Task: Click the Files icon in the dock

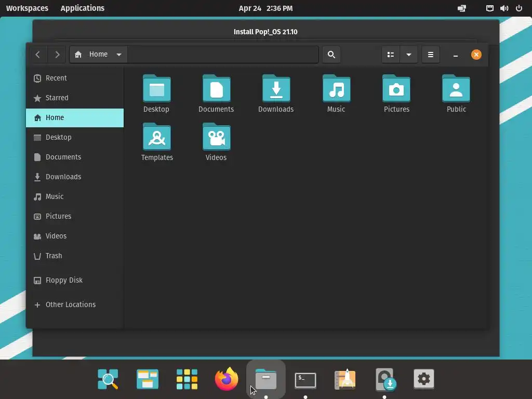Action: click(266, 379)
